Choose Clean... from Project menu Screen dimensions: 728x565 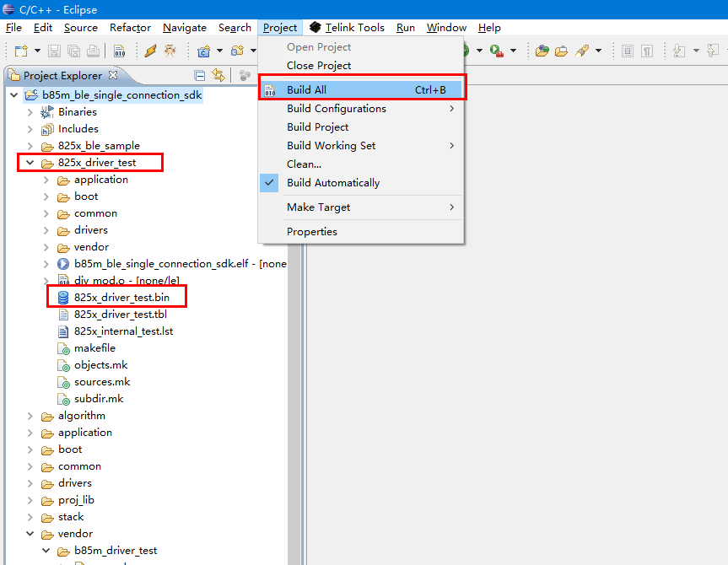361,164
